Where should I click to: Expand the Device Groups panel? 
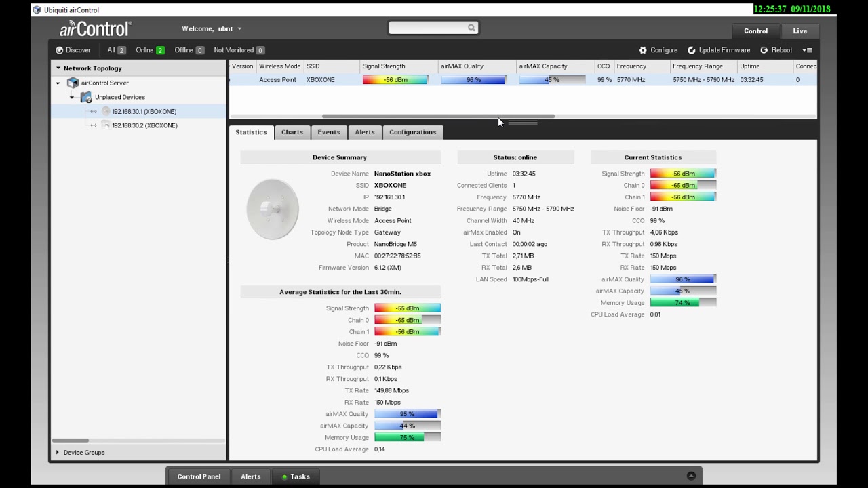pyautogui.click(x=58, y=452)
